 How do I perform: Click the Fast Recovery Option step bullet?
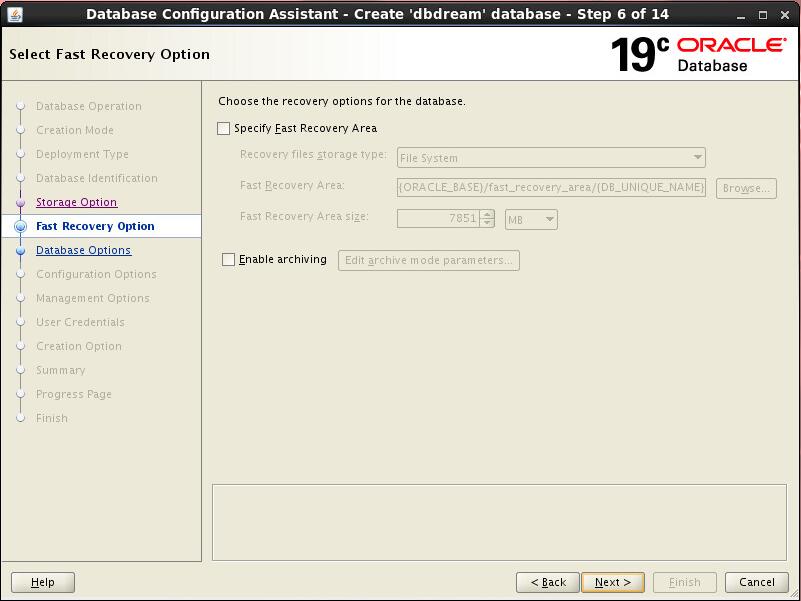pyautogui.click(x=20, y=227)
